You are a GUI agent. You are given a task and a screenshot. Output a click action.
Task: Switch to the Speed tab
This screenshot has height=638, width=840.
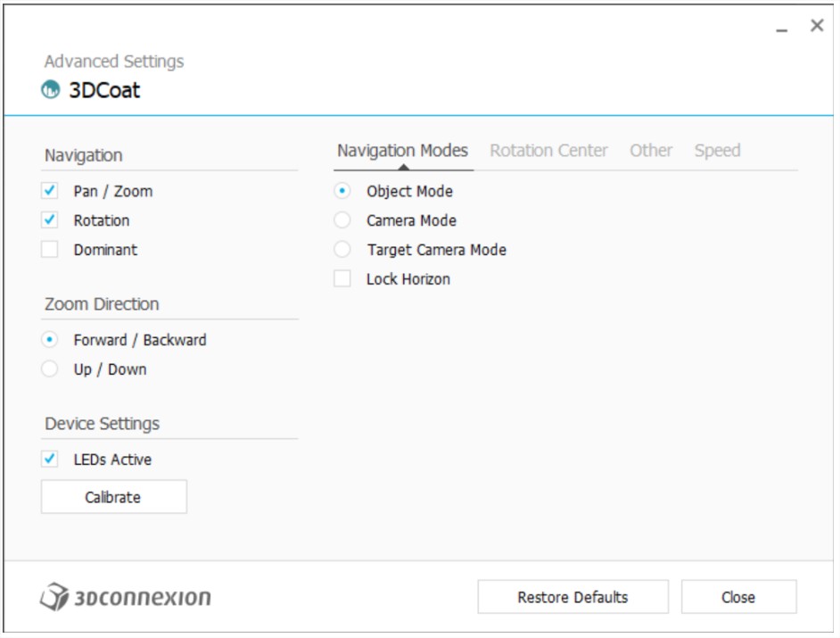tap(717, 151)
